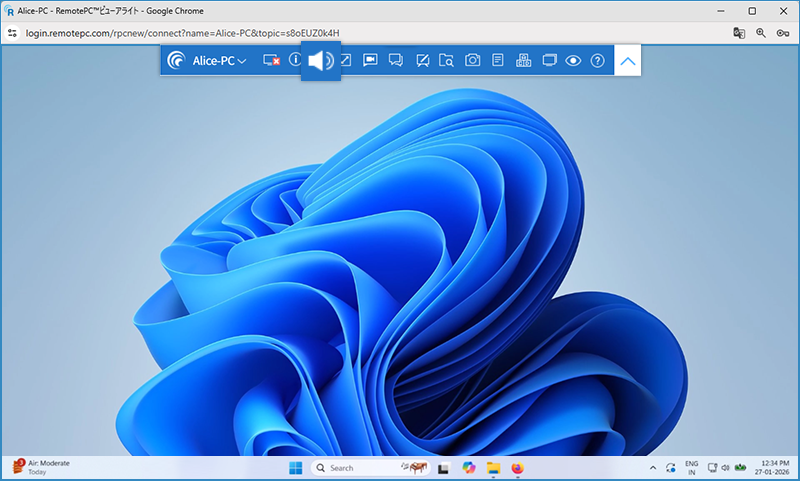The height and width of the screenshot is (481, 800).
Task: Click the remote taskbar Search box
Action: click(370, 468)
